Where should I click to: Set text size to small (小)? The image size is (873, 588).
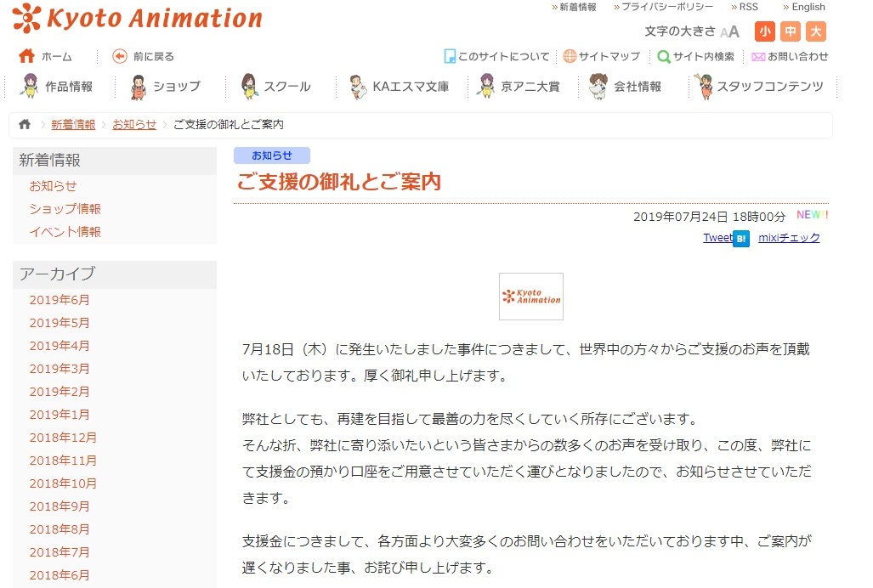tap(765, 31)
